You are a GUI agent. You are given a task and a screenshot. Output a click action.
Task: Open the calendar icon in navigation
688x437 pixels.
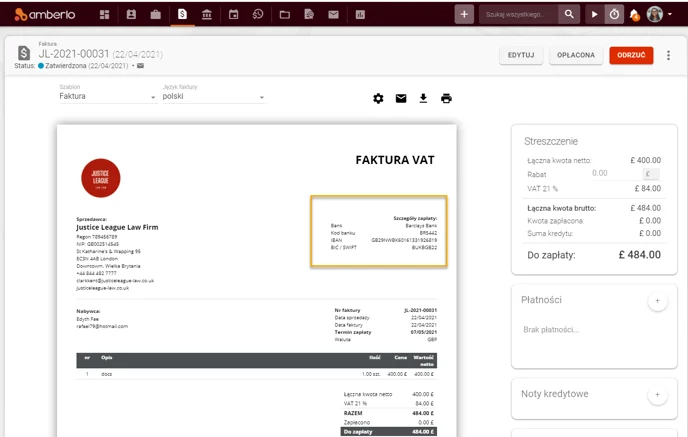click(233, 14)
